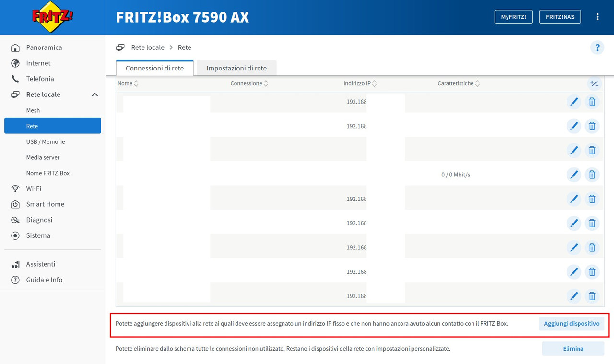Sort the table by Indirizzo IP column
Image resolution: width=614 pixels, height=364 pixels.
[360, 83]
